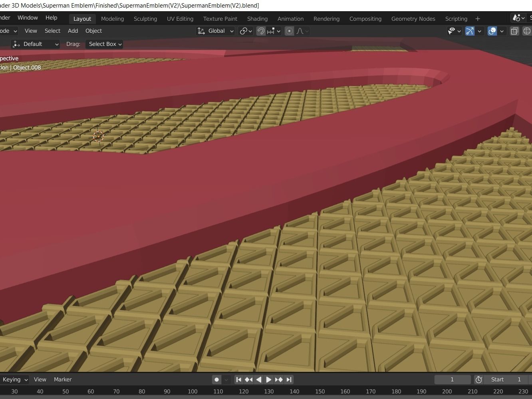Screen dimensions: 532x399
Task: Click the 3D cursor in viewport
Action: pos(98,137)
